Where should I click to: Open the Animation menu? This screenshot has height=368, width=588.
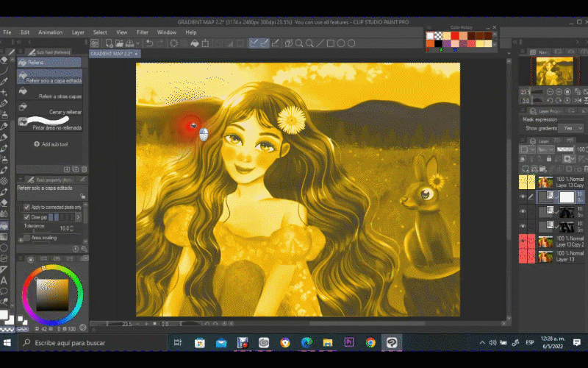click(x=50, y=32)
